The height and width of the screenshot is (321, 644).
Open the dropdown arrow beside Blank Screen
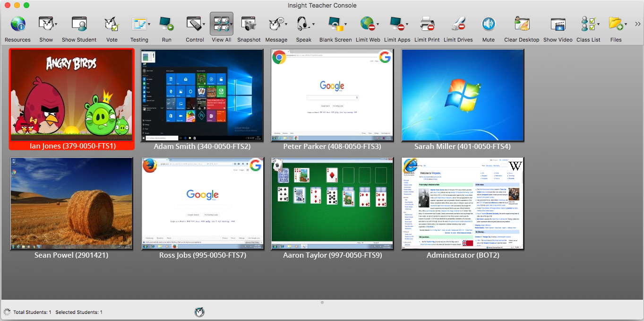click(x=345, y=24)
